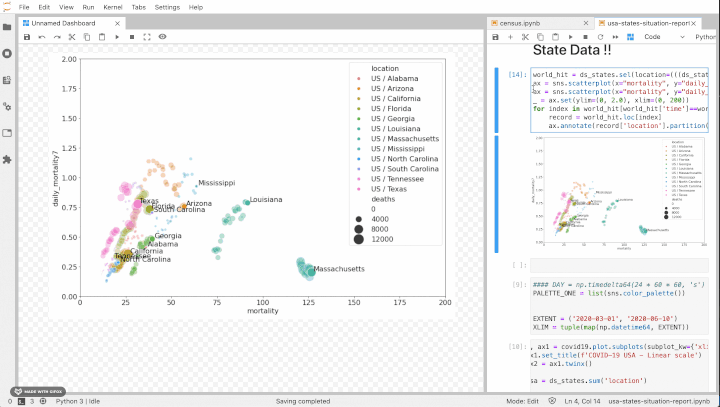720x407 pixels.
Task: Click the Mississippi label in dashboard chart
Action: [x=217, y=182]
